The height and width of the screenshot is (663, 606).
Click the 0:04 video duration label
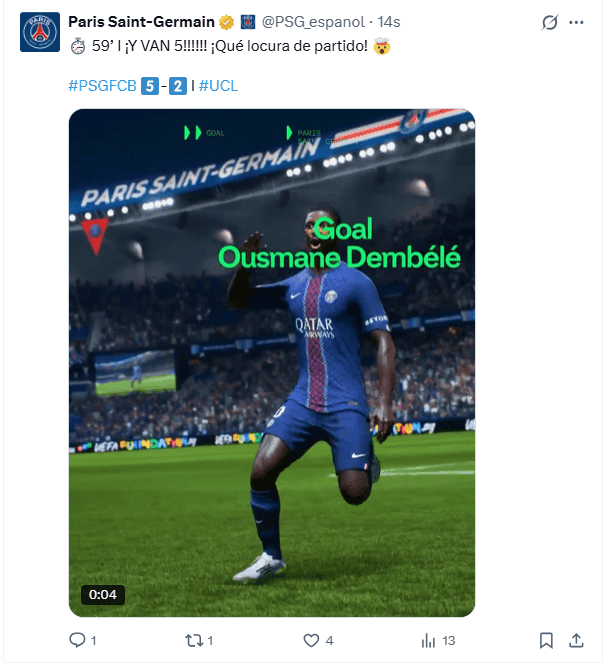tap(103, 595)
